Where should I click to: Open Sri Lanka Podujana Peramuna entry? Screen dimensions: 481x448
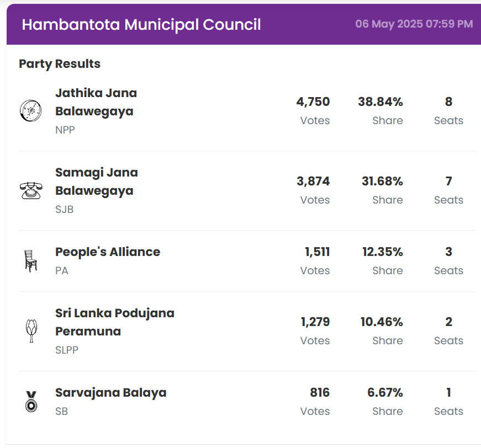coord(115,322)
